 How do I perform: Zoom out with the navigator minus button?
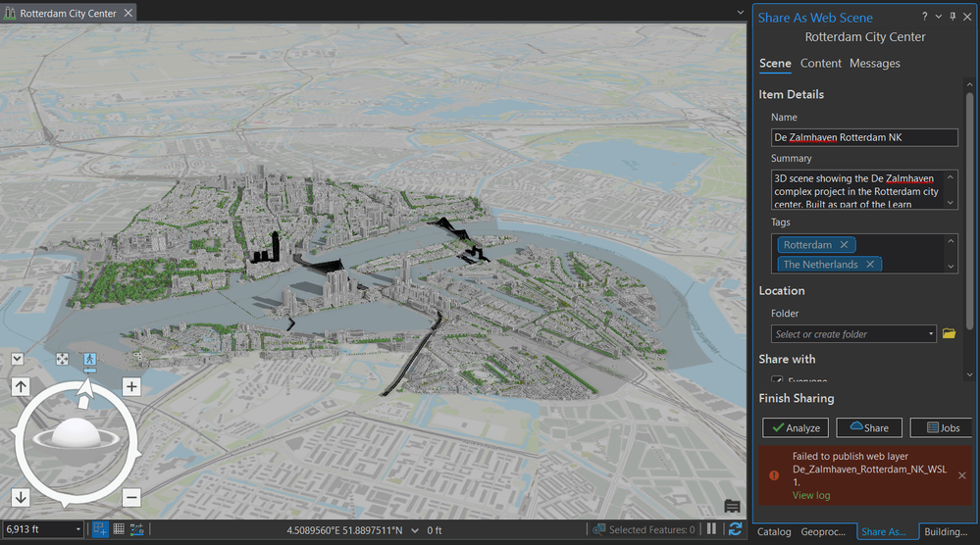pyautogui.click(x=131, y=498)
